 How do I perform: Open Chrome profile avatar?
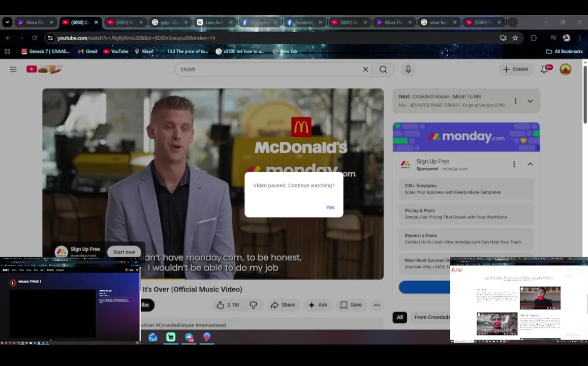pos(566,38)
